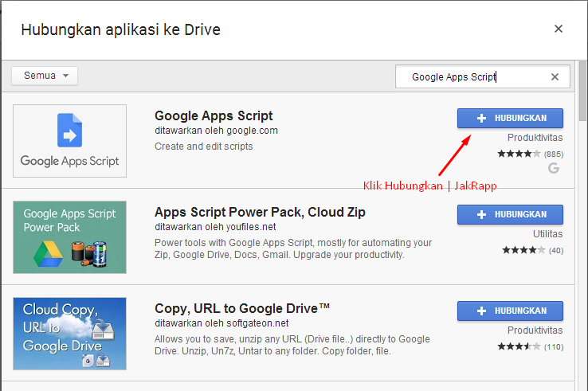Open the Semua category dropdown
The image size is (588, 391).
[45, 76]
